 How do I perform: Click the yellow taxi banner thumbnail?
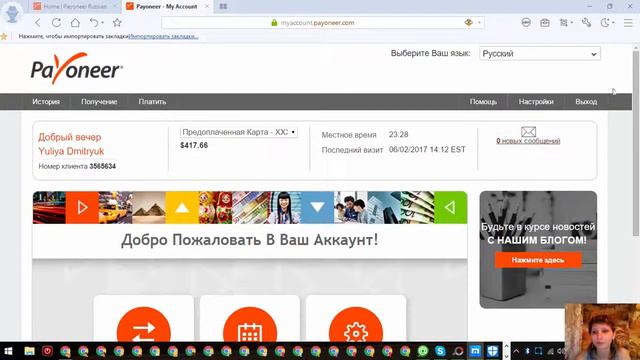tap(116, 207)
